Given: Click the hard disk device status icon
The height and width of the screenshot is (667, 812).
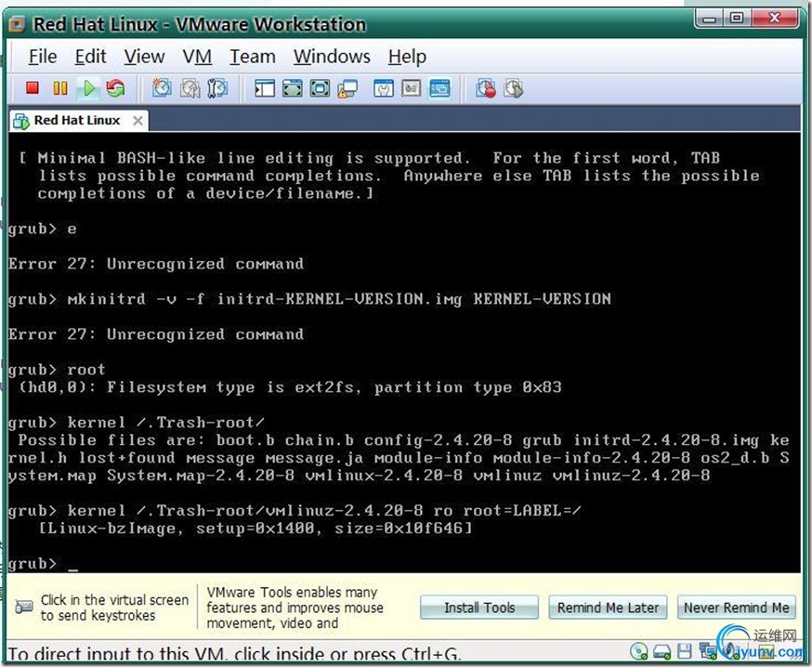Looking at the screenshot, I should pos(661,651).
